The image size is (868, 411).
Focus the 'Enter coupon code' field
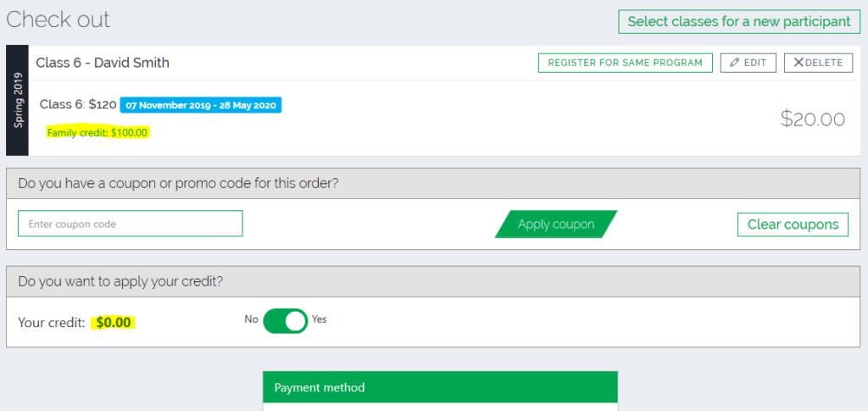(x=130, y=224)
